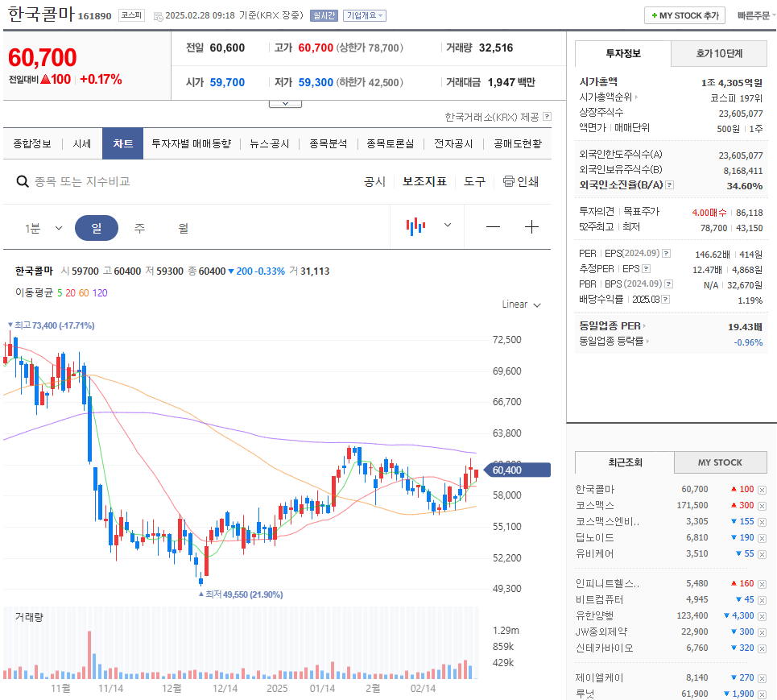Remove 루닛 from the 최근조회 list

(760, 693)
